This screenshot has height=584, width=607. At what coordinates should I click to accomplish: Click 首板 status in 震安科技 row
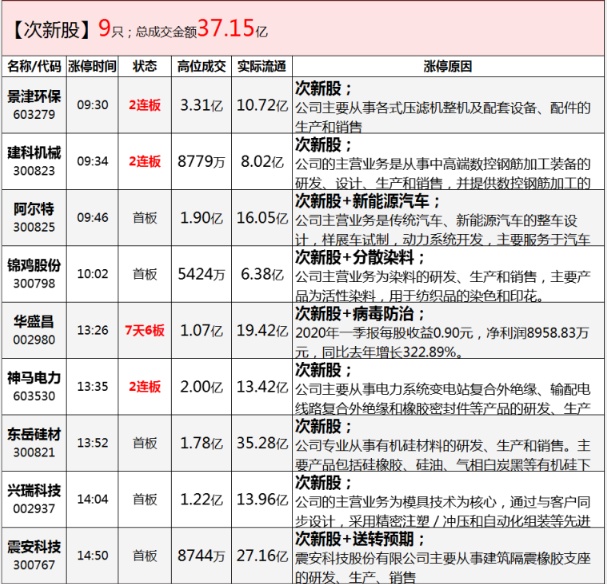click(x=145, y=555)
